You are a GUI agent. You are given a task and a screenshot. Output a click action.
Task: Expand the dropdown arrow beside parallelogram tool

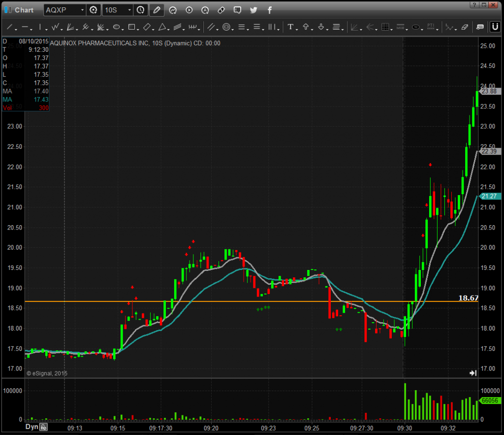154,29
